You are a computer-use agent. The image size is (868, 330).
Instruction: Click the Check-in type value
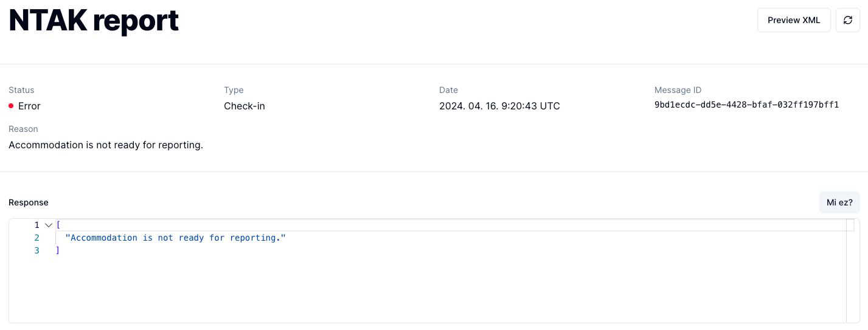coord(244,106)
